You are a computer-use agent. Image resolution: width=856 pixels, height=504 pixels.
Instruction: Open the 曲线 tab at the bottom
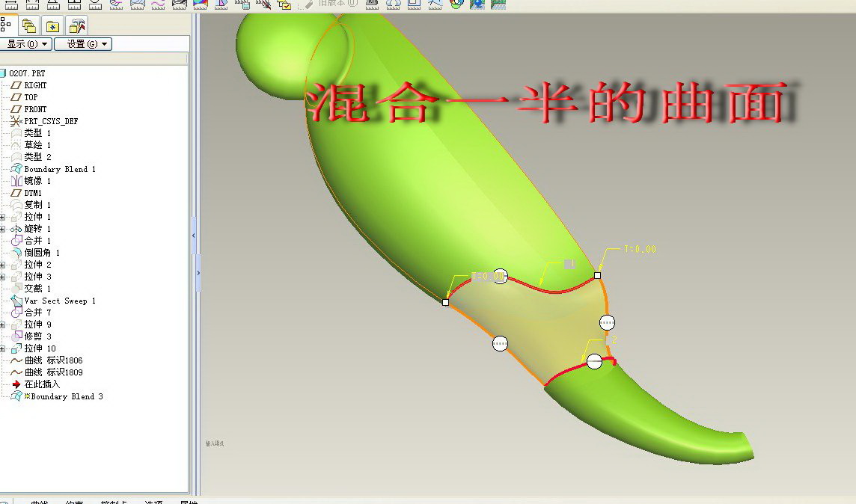click(40, 501)
